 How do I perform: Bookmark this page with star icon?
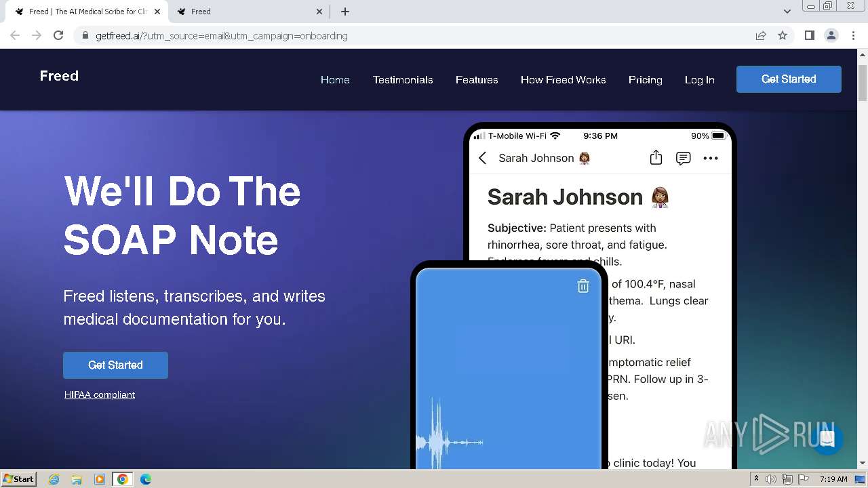(783, 35)
